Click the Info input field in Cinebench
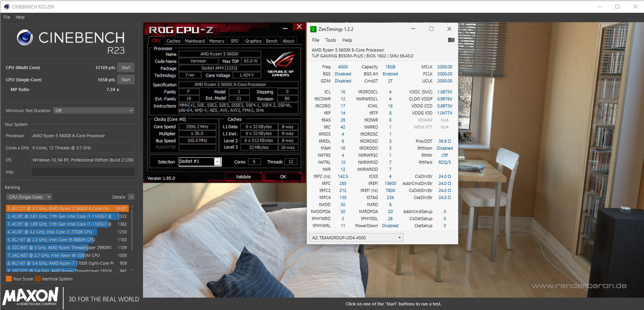644x310 pixels. point(83,172)
